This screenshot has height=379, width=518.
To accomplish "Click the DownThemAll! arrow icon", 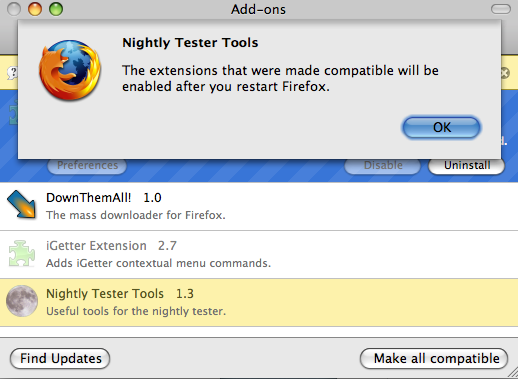I will 22,205.
